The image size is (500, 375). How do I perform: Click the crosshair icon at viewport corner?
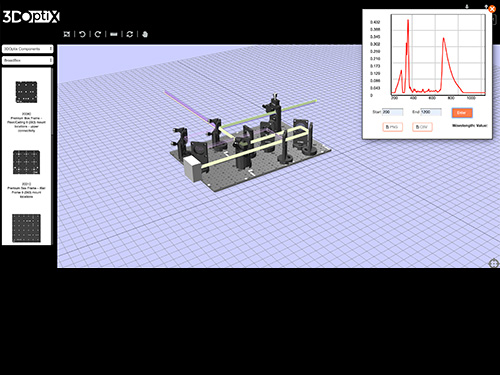493,263
